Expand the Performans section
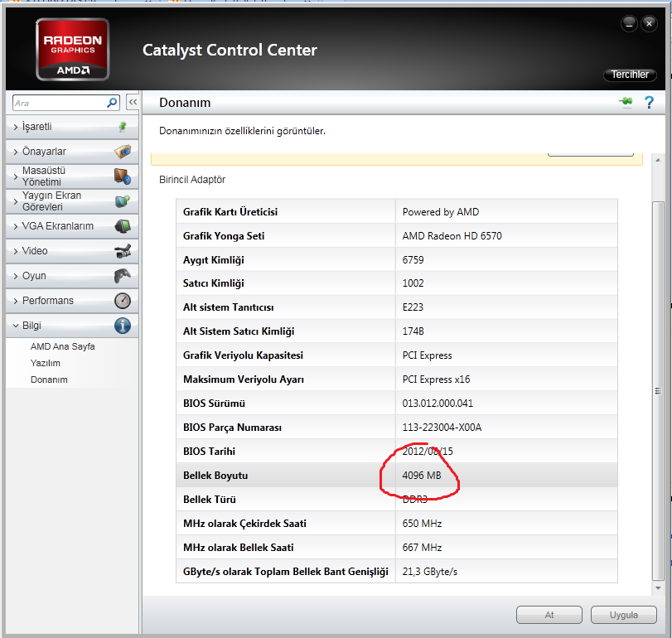This screenshot has height=638, width=672. tap(72, 301)
